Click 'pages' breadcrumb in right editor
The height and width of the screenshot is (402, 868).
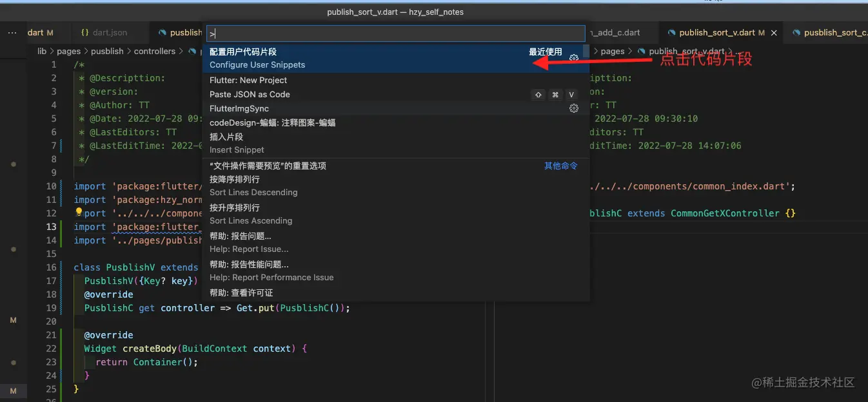[x=613, y=51]
